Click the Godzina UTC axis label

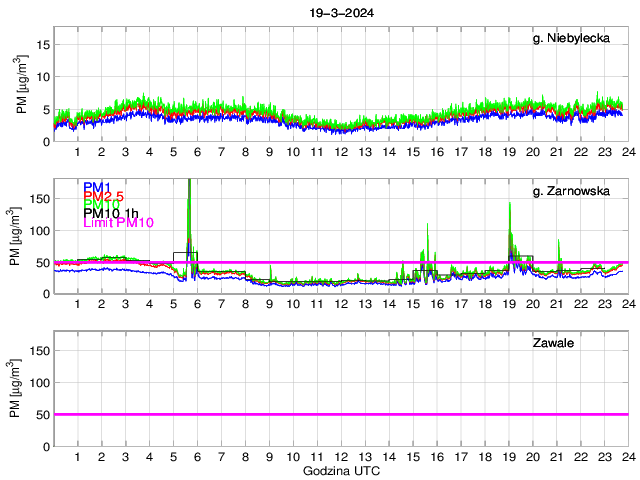(340, 470)
